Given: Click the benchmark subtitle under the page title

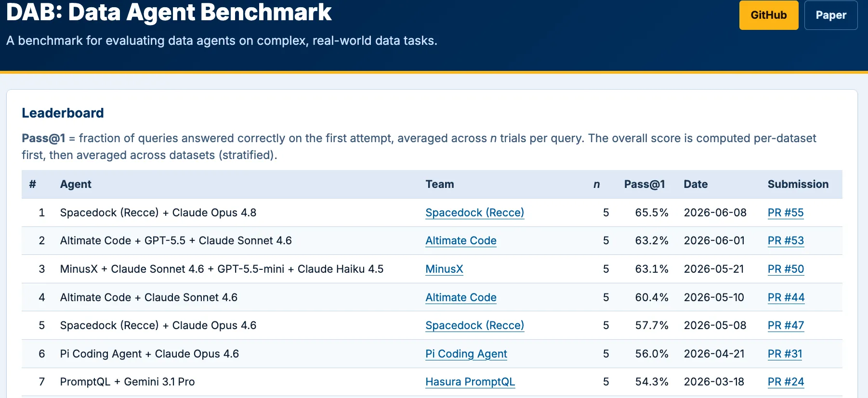Looking at the screenshot, I should tap(222, 40).
